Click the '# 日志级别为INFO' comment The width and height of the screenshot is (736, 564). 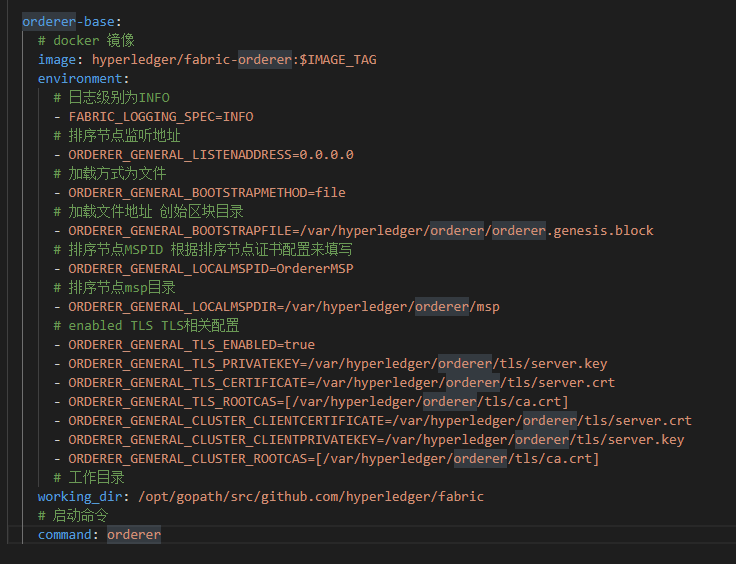(x=112, y=98)
